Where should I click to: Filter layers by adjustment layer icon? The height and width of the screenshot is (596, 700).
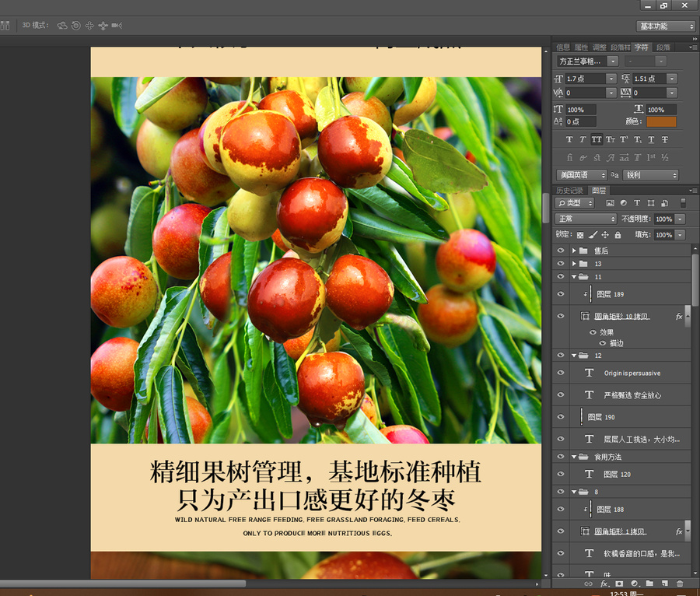point(624,203)
